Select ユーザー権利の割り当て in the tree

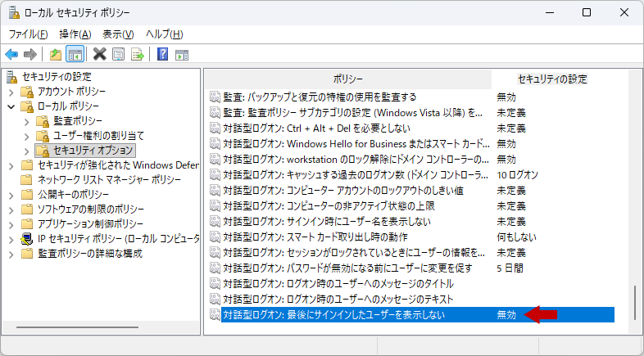coord(98,136)
